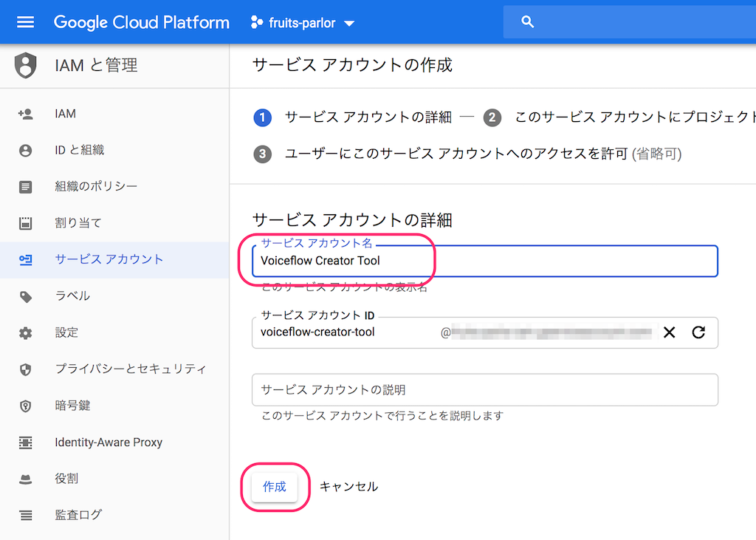This screenshot has height=540, width=756.
Task: Click the Google Cloud Platform logo
Action: [141, 22]
